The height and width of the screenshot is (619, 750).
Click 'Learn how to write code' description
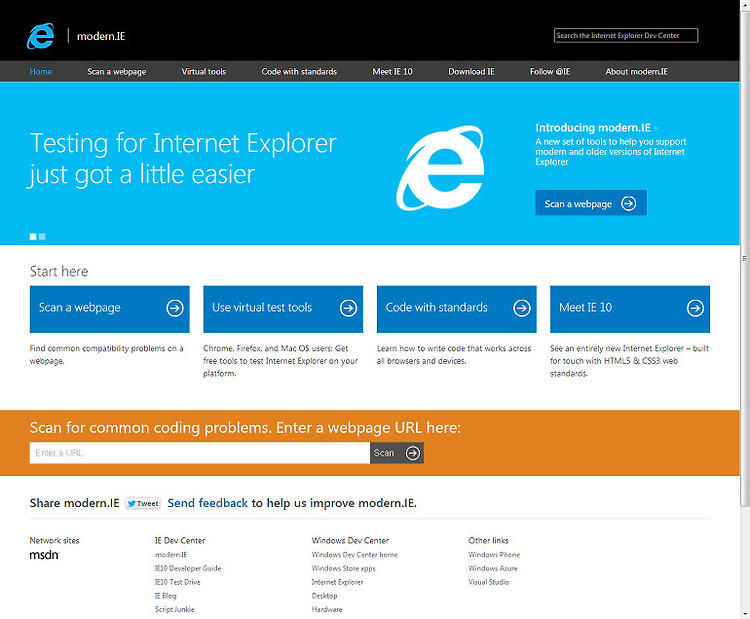click(454, 354)
